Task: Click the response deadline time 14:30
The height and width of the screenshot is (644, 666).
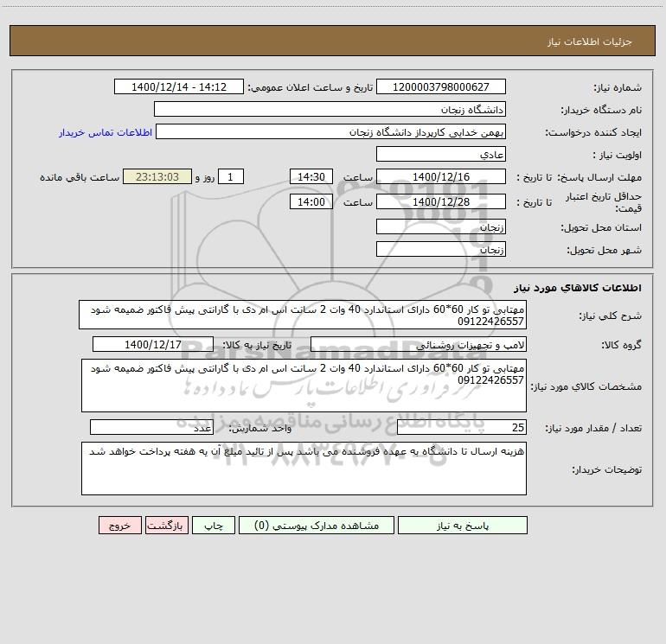Action: tap(311, 176)
